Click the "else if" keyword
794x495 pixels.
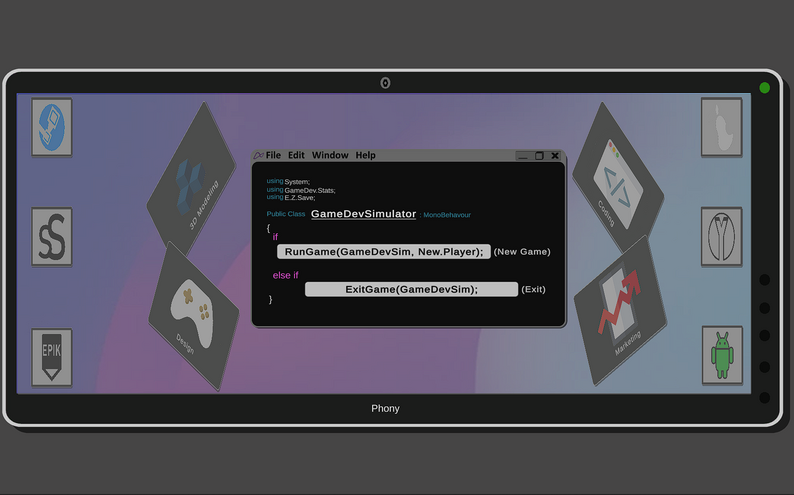point(286,275)
